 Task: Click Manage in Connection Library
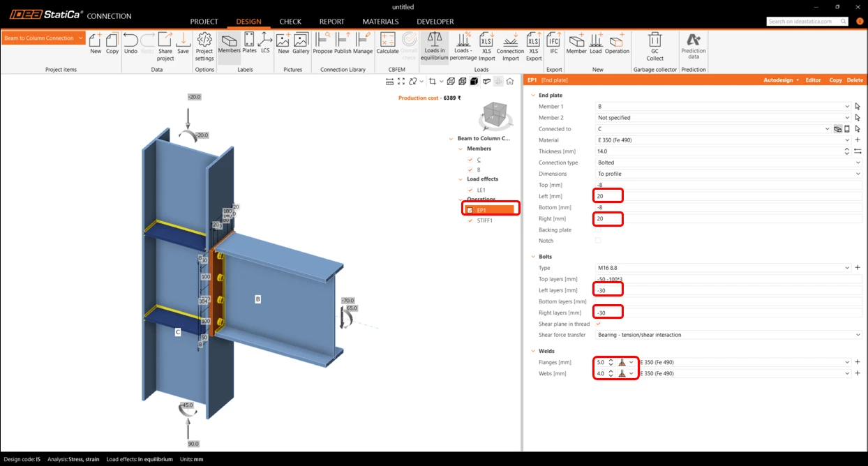363,43
